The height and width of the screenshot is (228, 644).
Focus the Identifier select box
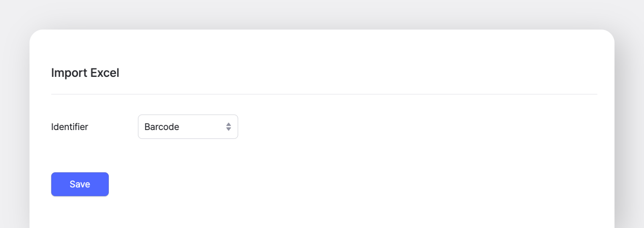188,127
